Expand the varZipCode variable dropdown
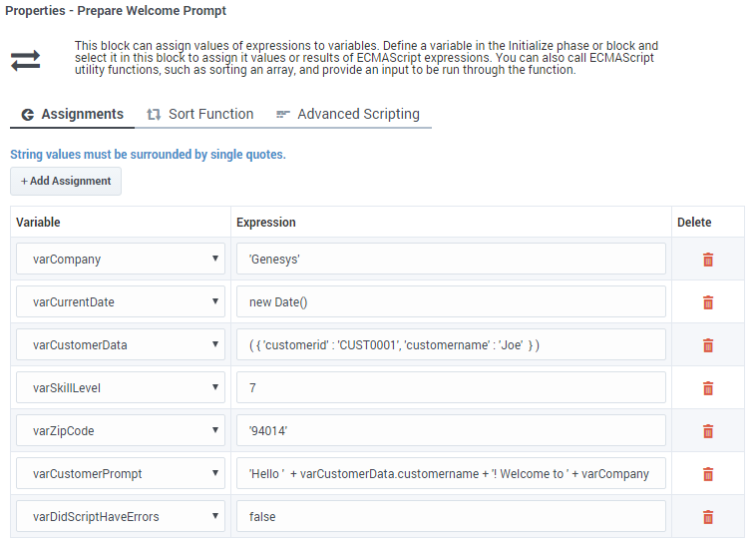 point(120,431)
